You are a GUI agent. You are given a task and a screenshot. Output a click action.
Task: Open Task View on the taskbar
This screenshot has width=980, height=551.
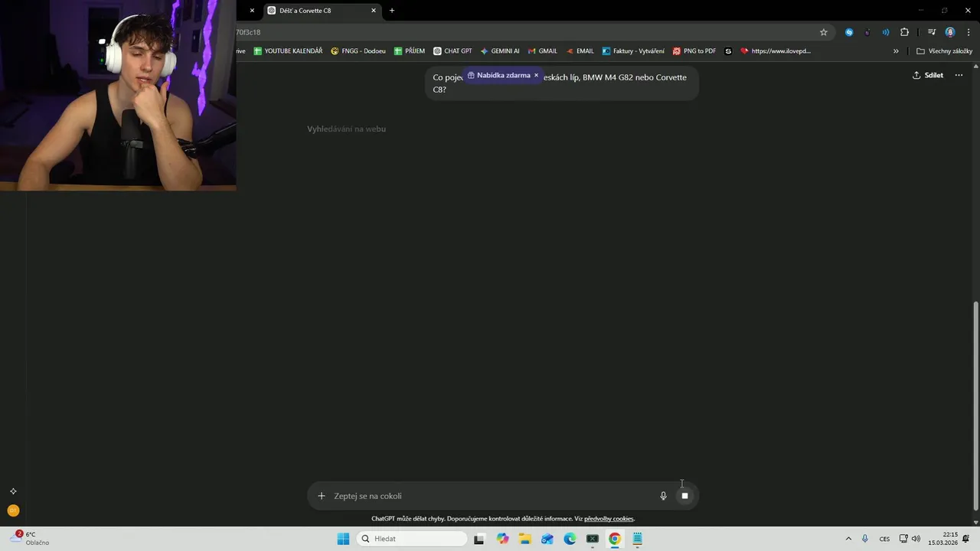point(479,539)
